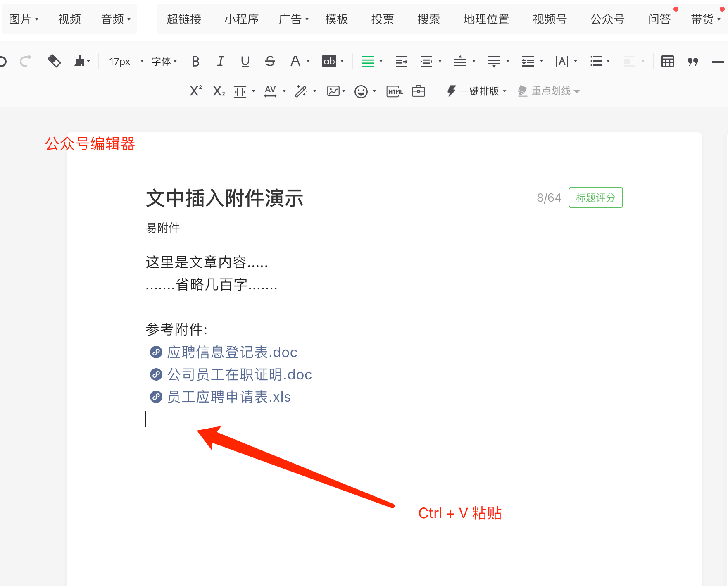Open the emoji picker
The image size is (728, 586).
(x=361, y=91)
